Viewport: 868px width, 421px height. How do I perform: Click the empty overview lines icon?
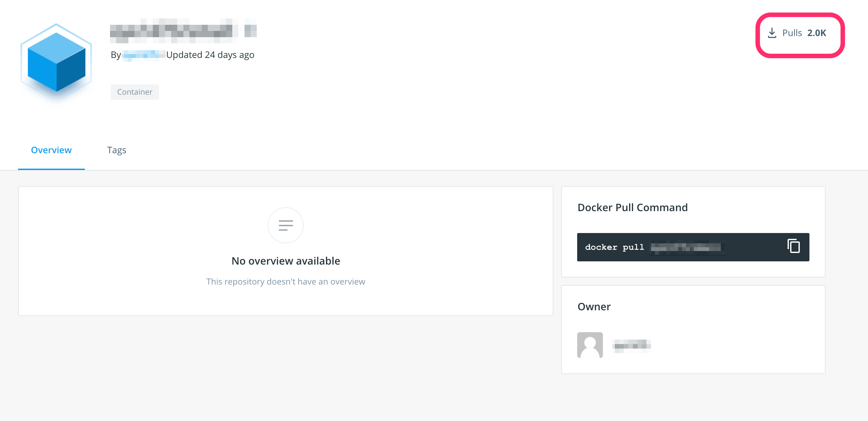[285, 225]
